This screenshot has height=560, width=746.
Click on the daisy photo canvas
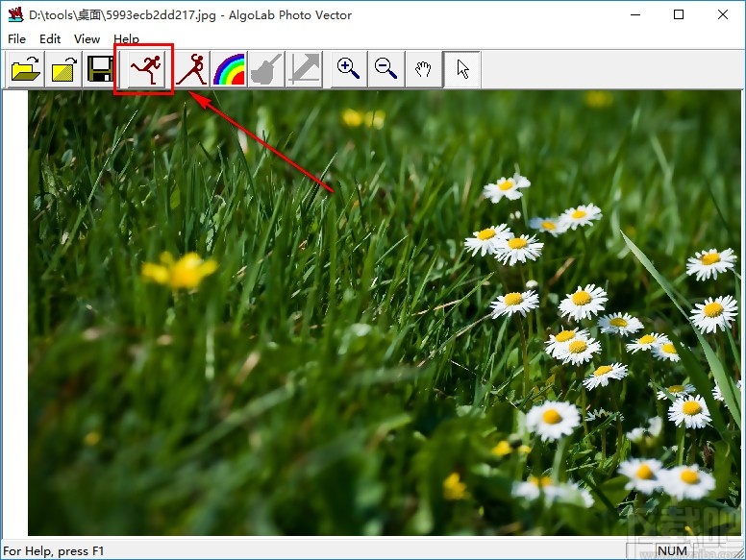[385, 317]
